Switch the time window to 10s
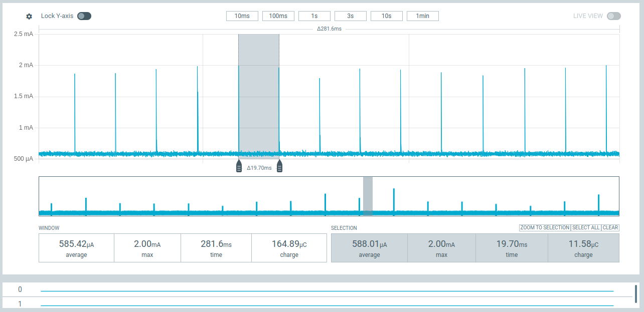The width and height of the screenshot is (644, 312). click(386, 16)
